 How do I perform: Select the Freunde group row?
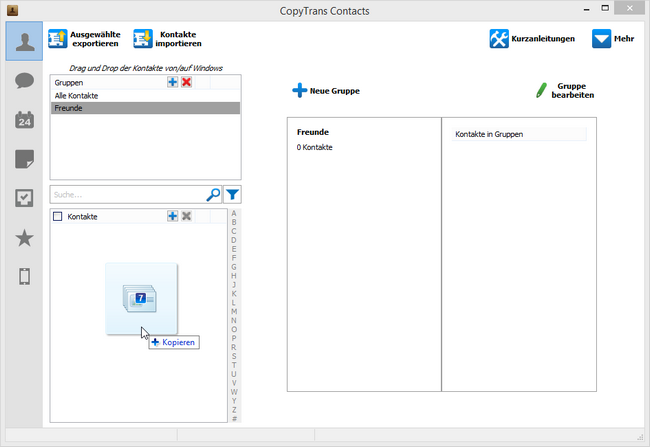point(145,108)
